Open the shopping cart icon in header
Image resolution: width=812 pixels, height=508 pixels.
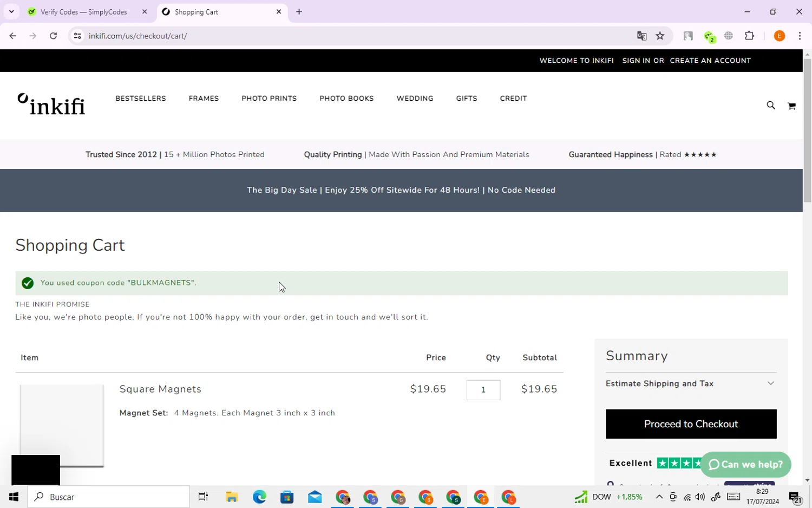[791, 106]
